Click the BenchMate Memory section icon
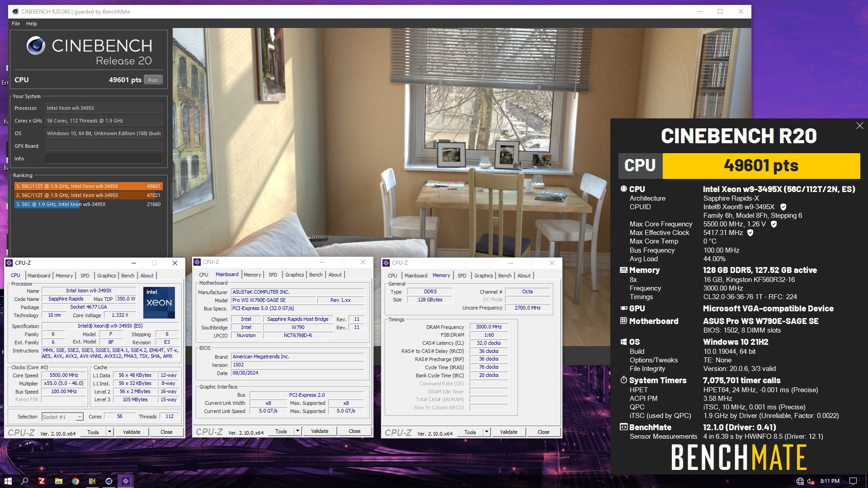 tap(623, 270)
